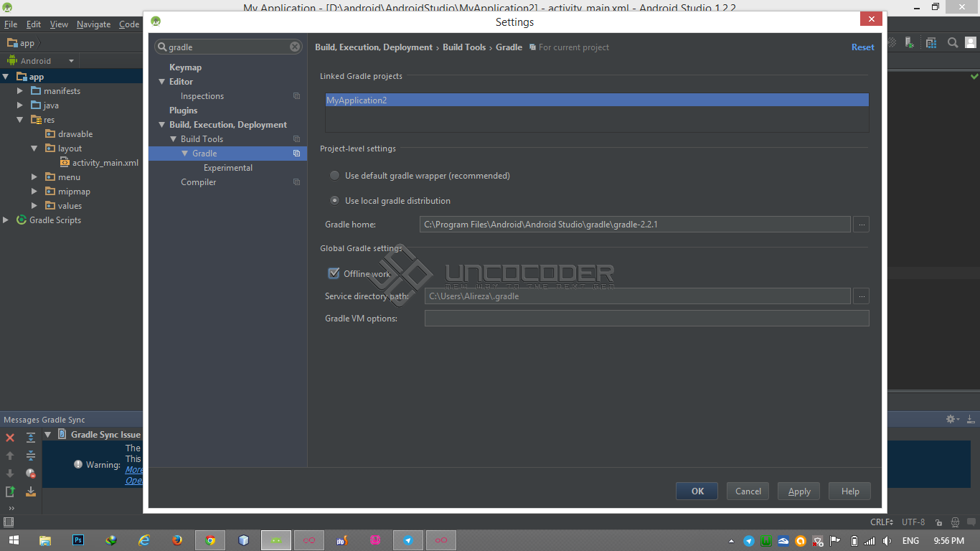The image size is (980, 551).
Task: Click the CRLF line separator in status bar
Action: (x=882, y=522)
